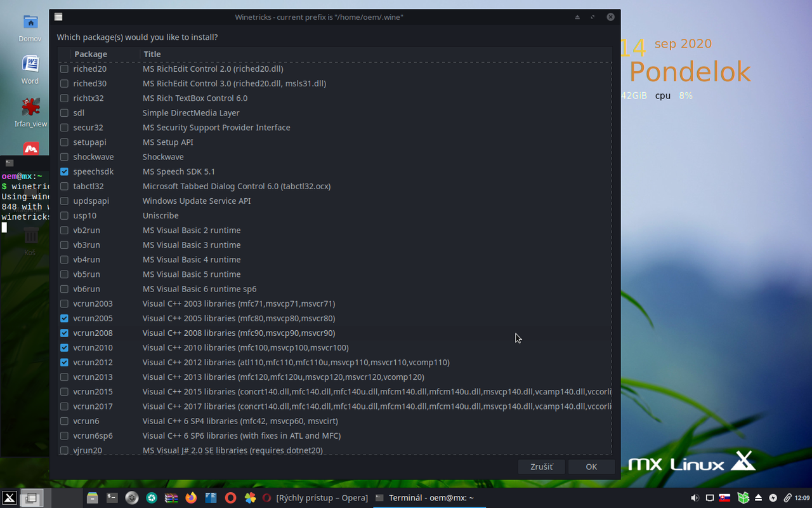Image resolution: width=812 pixels, height=508 pixels.
Task: Select the 'MS Visual Basic 4 runtime' row
Action: (334, 259)
